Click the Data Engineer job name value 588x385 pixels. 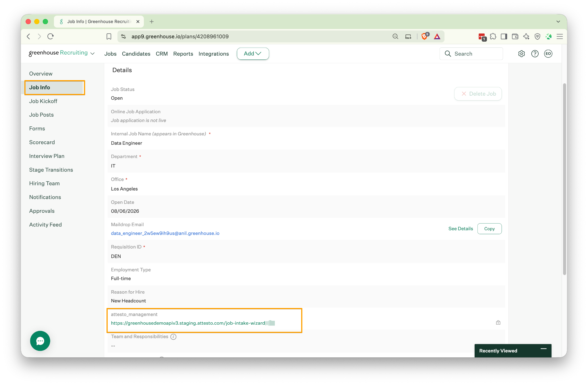[x=126, y=143]
